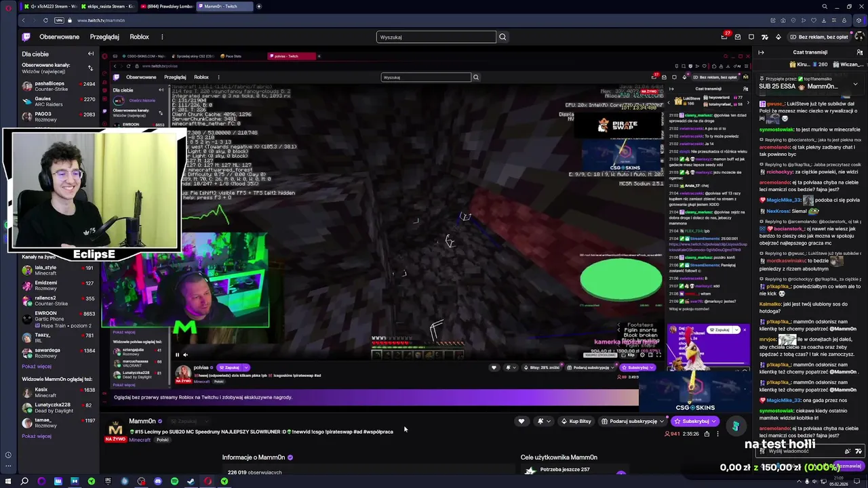Open the Mamm0n channel avatar

116,430
